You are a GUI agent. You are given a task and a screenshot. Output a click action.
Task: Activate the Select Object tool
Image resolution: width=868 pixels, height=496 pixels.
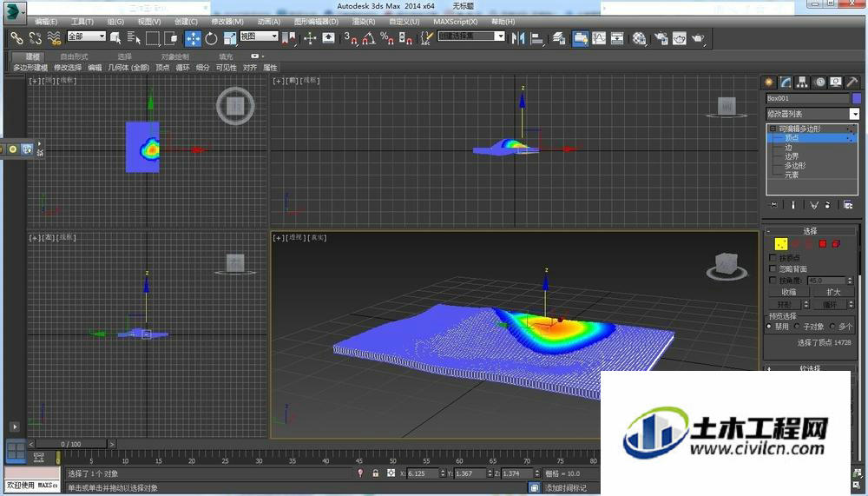(x=115, y=38)
